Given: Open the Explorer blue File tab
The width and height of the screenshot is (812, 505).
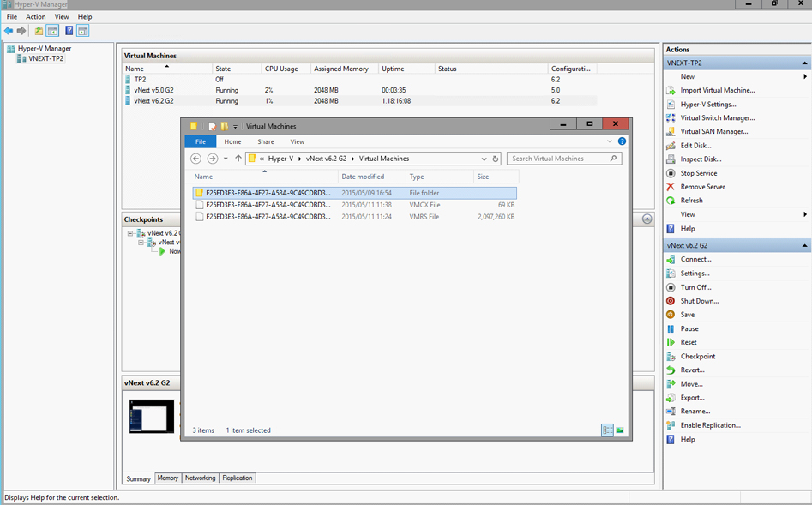Looking at the screenshot, I should [201, 142].
